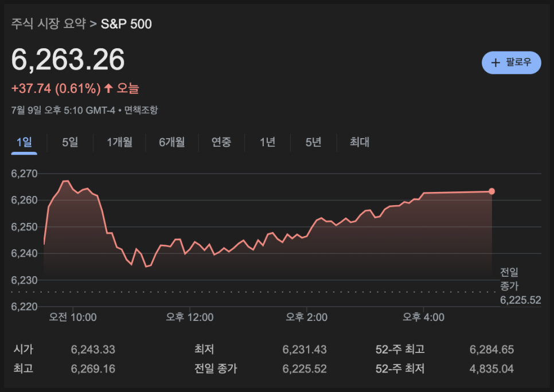554x392 pixels.
Task: Click the 6,230 y-axis label
Action: coord(24,280)
